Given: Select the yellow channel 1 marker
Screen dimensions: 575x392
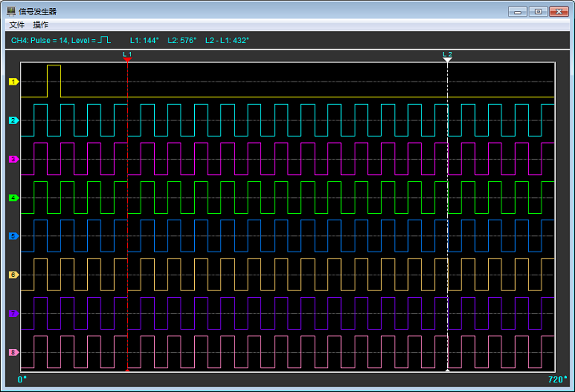Looking at the screenshot, I should [14, 82].
